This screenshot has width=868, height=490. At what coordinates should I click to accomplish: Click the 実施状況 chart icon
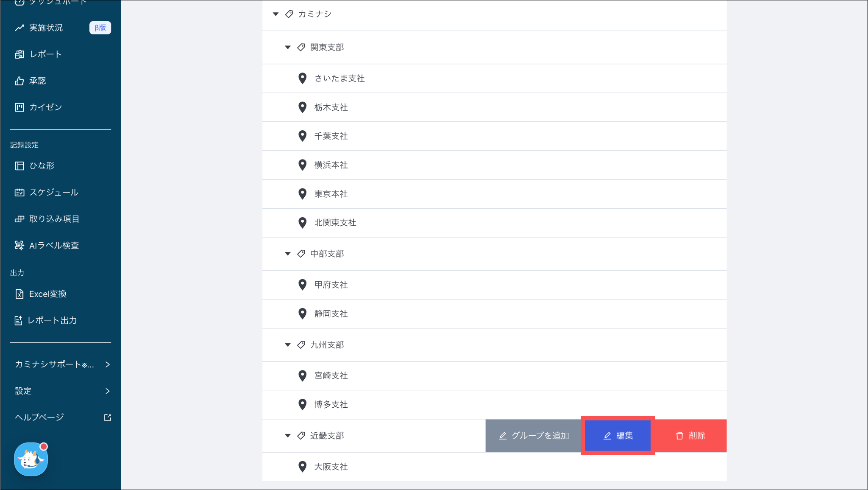click(19, 28)
